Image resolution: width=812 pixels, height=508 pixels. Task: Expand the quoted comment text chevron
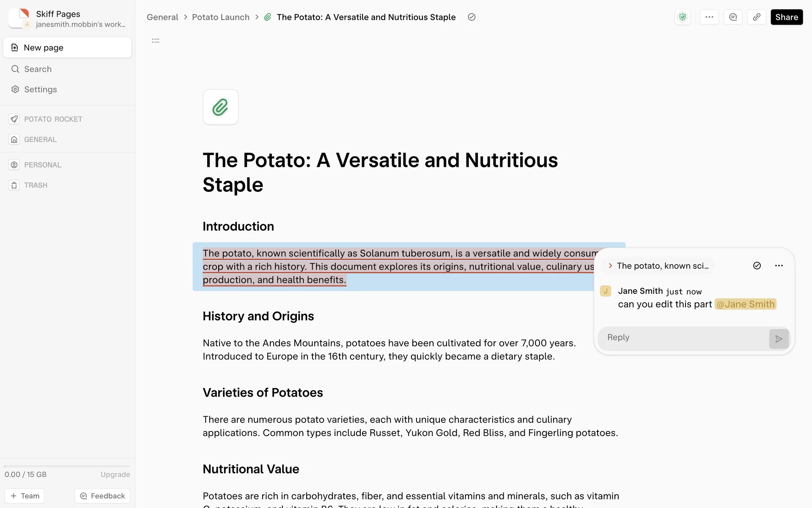click(610, 265)
